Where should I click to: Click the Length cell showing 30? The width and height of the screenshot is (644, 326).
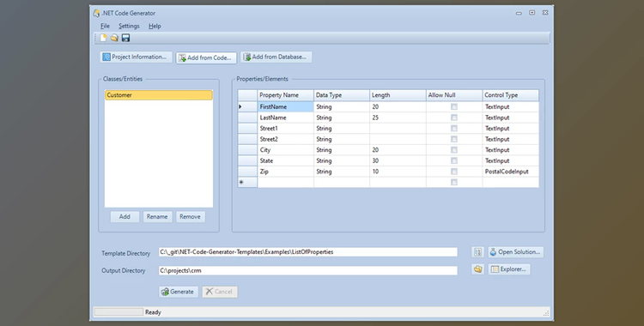(398, 161)
